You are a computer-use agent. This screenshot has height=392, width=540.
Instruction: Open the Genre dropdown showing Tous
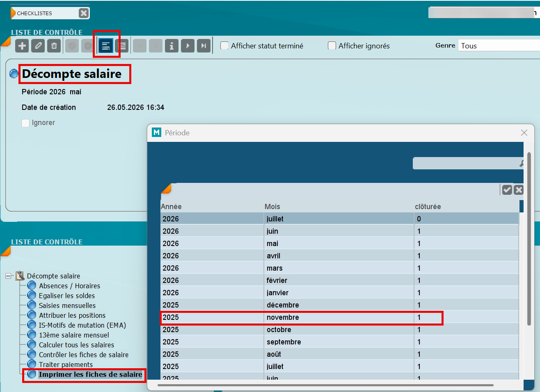click(x=499, y=46)
